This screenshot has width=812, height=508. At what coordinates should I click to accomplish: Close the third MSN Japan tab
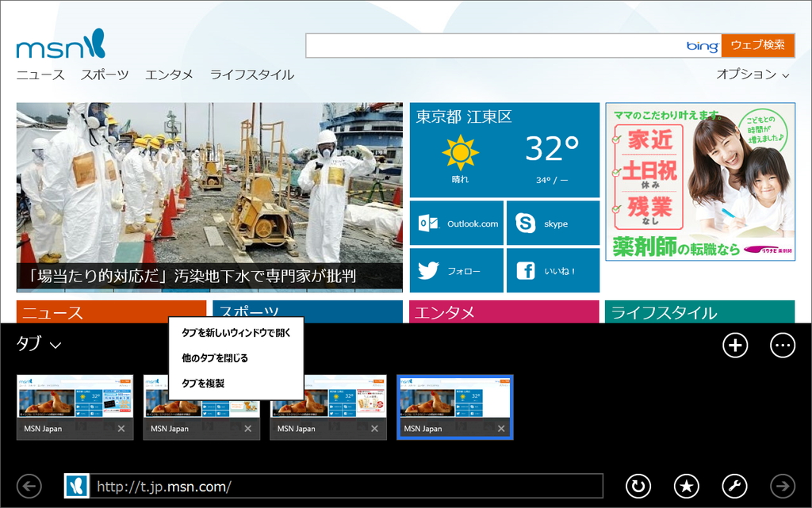point(374,428)
